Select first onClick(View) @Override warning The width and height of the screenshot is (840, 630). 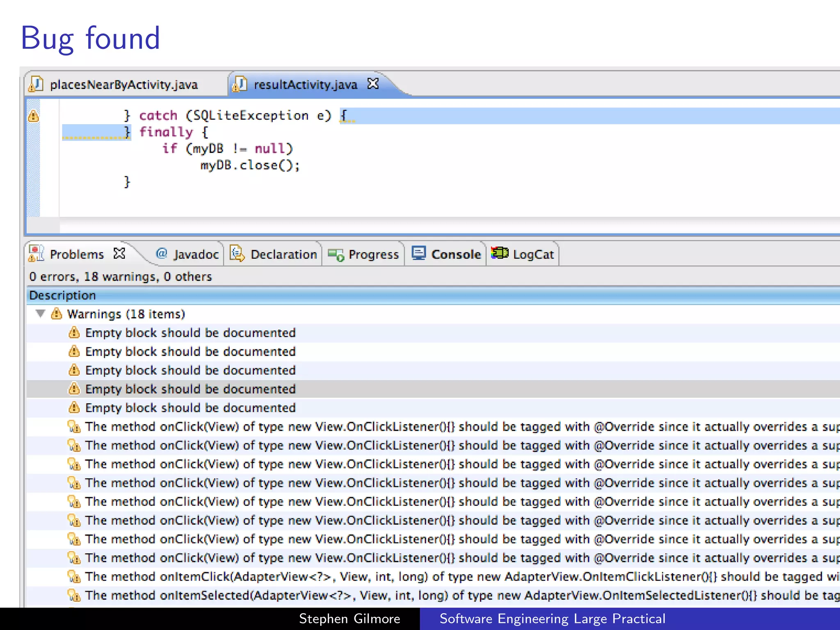(433, 427)
